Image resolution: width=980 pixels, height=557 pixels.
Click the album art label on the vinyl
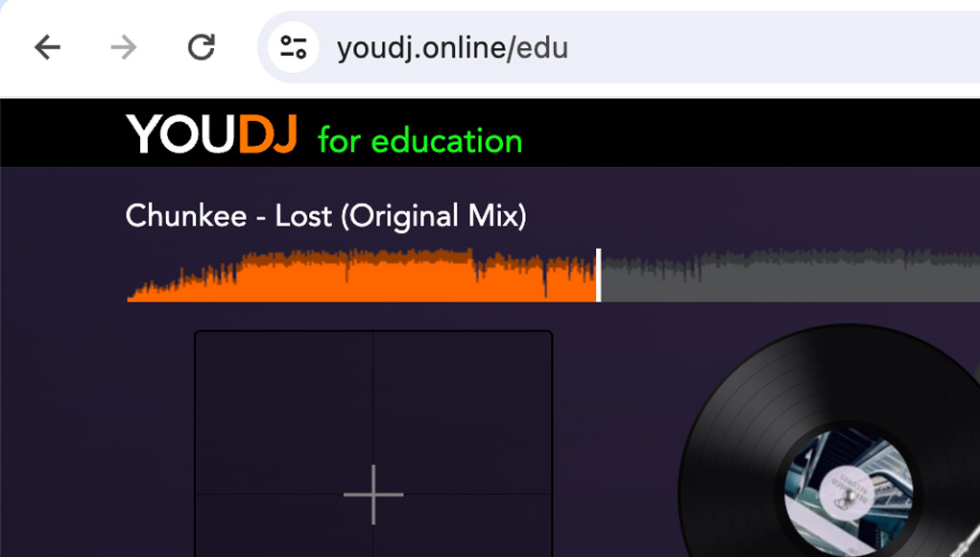pos(849,494)
